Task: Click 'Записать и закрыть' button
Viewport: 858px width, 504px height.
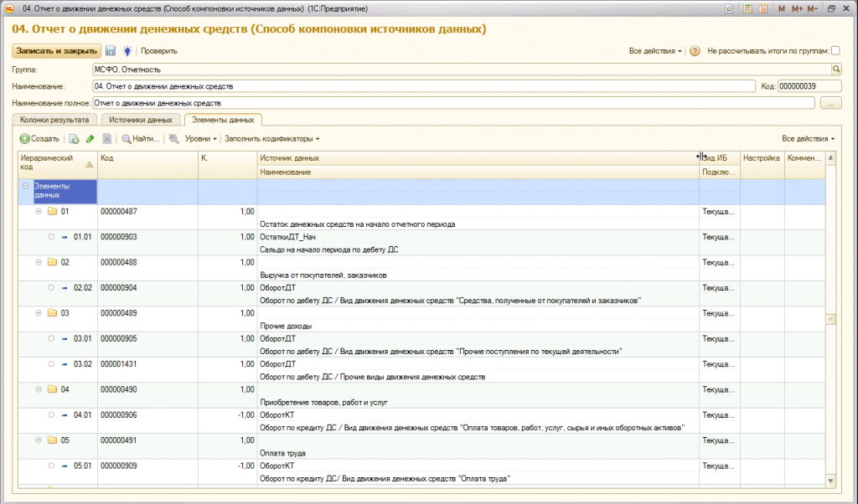Action: click(56, 51)
